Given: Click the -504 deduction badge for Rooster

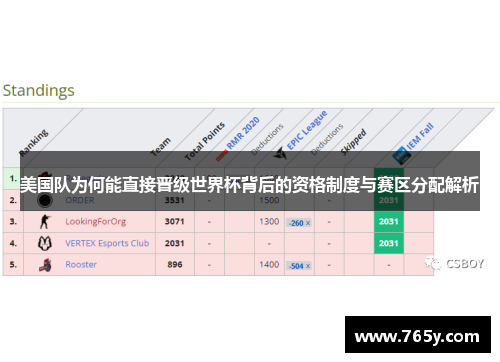Looking at the screenshot, I should pyautogui.click(x=299, y=266).
